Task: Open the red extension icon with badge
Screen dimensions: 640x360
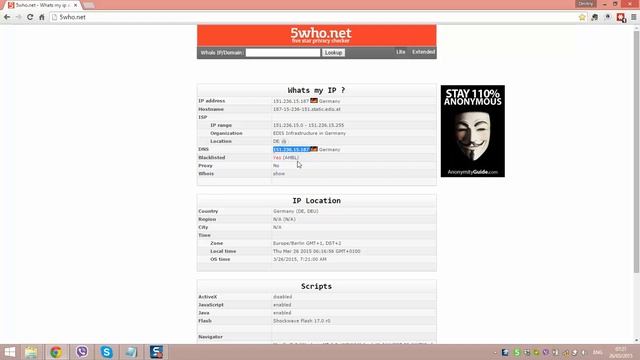Action: (x=621, y=18)
